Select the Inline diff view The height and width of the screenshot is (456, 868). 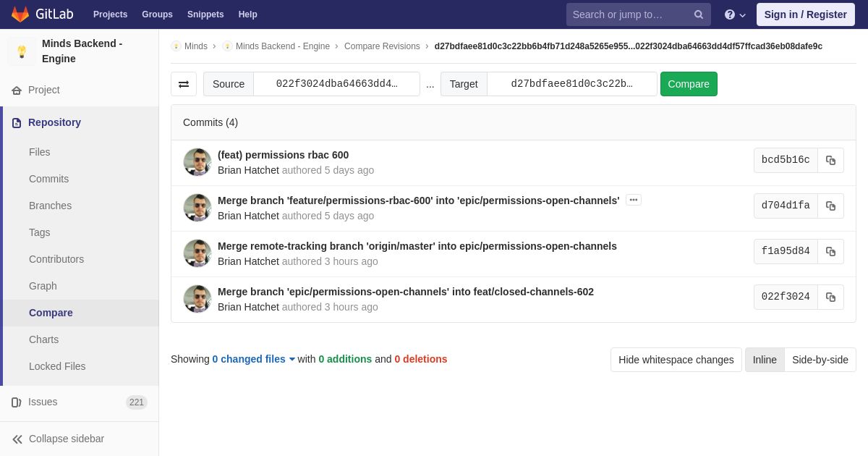764,360
